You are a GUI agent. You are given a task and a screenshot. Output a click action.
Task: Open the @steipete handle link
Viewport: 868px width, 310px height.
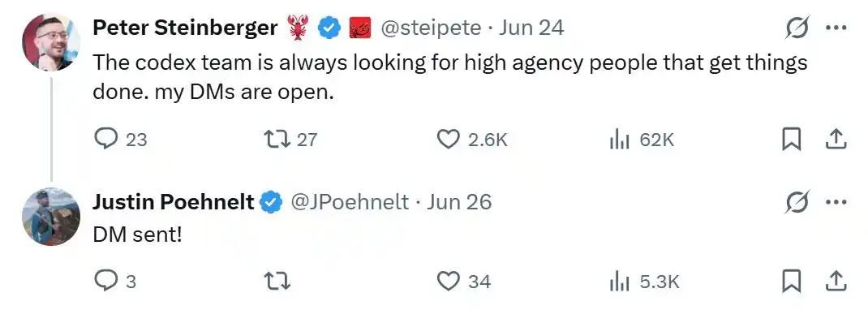(x=430, y=28)
